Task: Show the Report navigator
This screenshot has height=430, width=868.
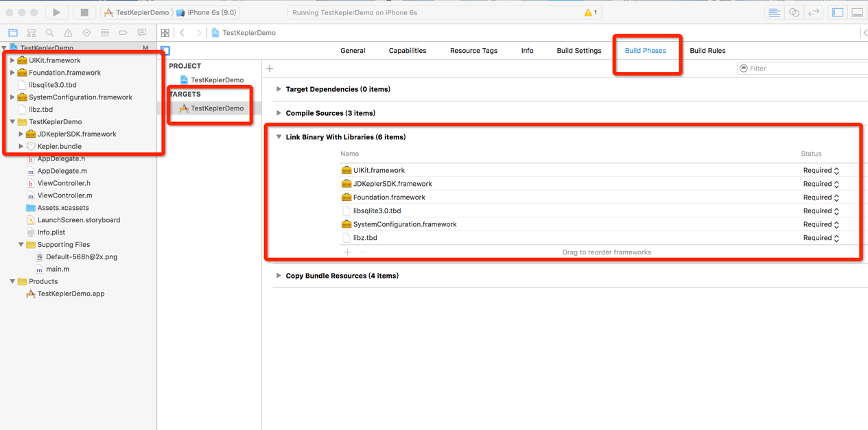Action: click(x=142, y=33)
